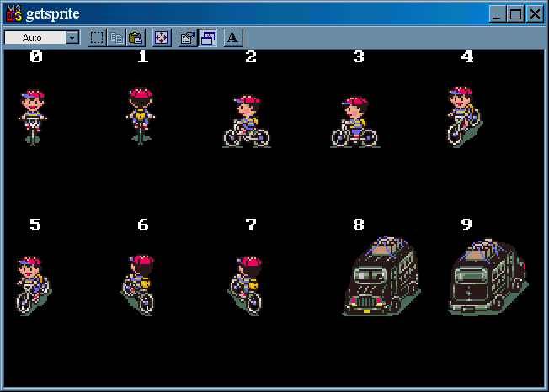Select sprite 3 side-view biker
Image resolution: width=549 pixels, height=392 pixels.
[355, 122]
